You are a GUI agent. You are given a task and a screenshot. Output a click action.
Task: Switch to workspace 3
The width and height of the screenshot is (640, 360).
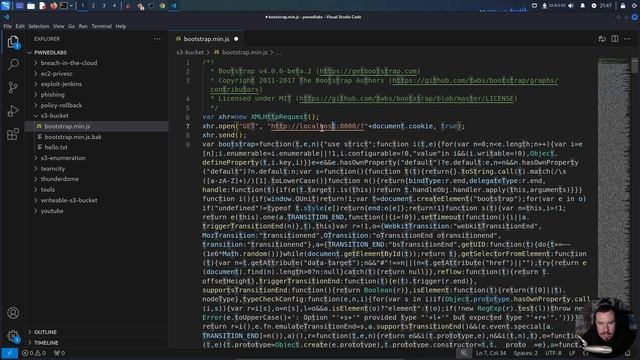pyautogui.click(x=104, y=6)
